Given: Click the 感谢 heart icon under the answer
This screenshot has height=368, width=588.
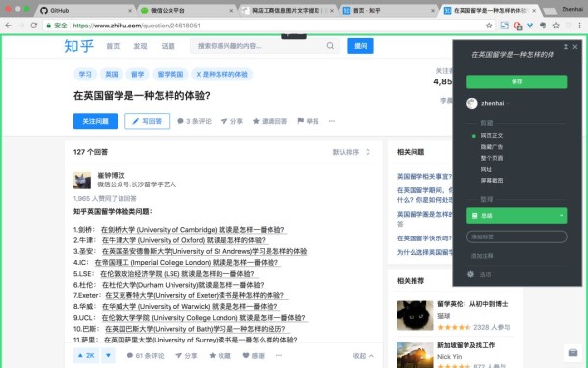Looking at the screenshot, I should pyautogui.click(x=246, y=355).
